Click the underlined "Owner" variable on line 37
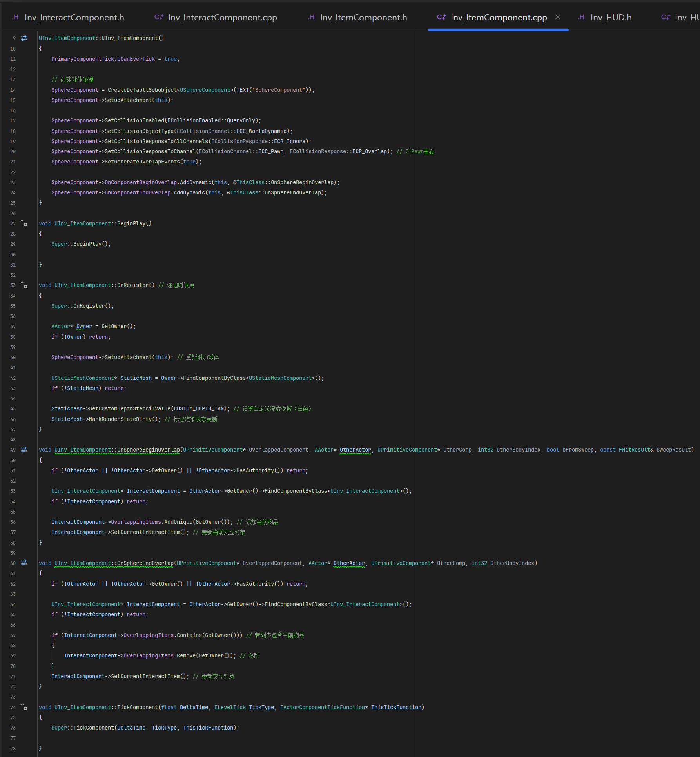The height and width of the screenshot is (757, 700). (84, 327)
